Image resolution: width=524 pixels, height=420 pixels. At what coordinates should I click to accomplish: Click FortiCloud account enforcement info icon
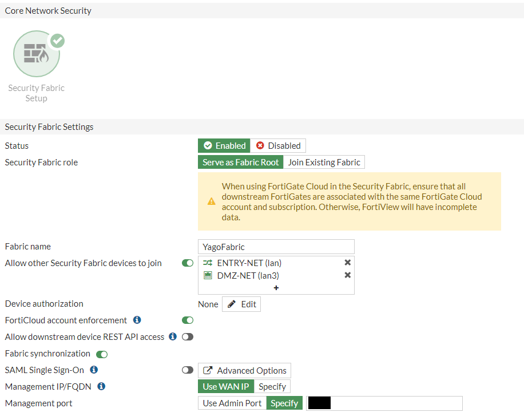click(137, 320)
